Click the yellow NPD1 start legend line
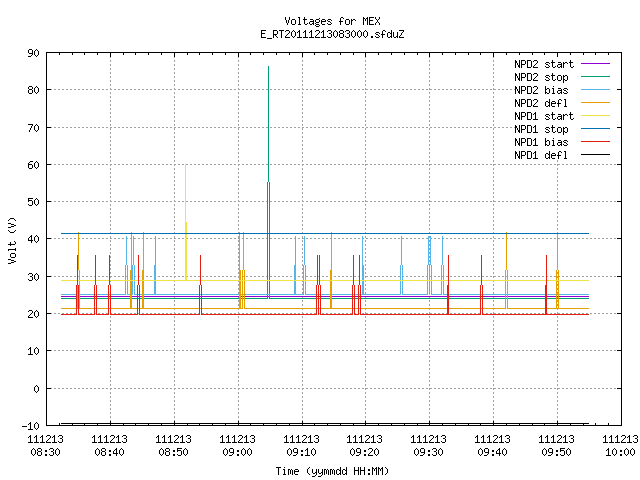Screen dimensions: 640x480 tap(595, 116)
